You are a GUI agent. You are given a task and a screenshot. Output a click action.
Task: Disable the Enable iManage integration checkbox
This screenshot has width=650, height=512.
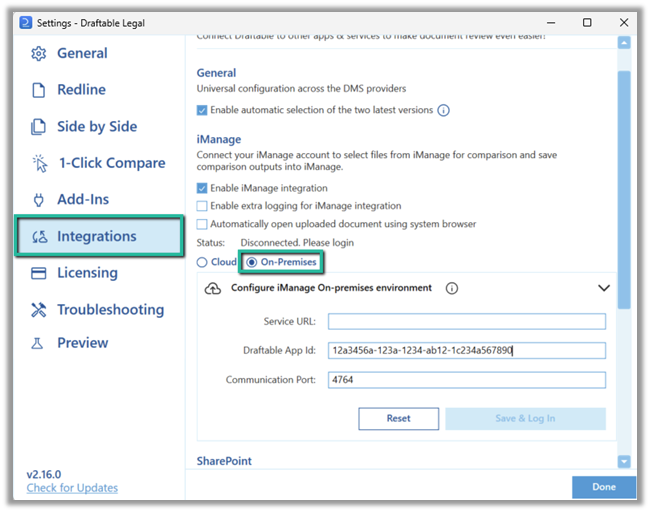click(x=202, y=188)
